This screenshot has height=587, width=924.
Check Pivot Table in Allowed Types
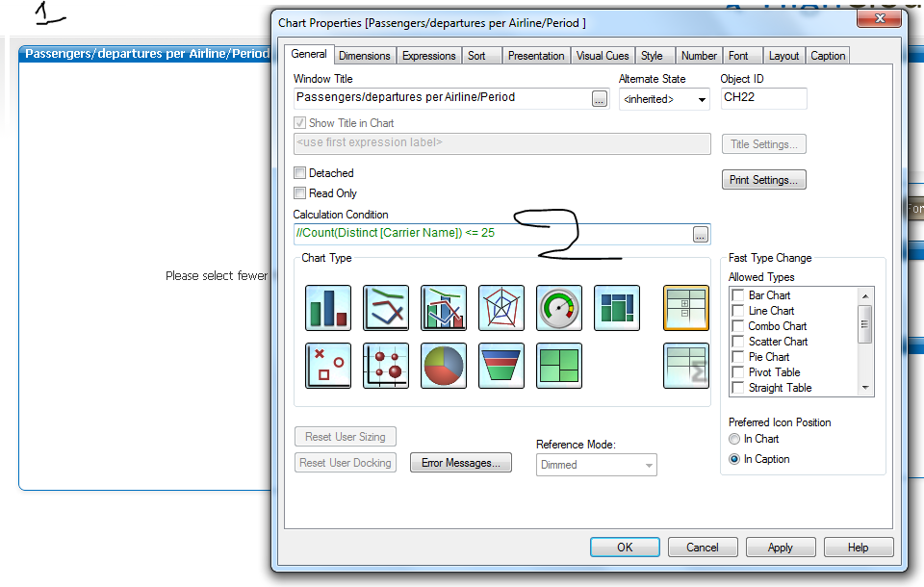(737, 371)
